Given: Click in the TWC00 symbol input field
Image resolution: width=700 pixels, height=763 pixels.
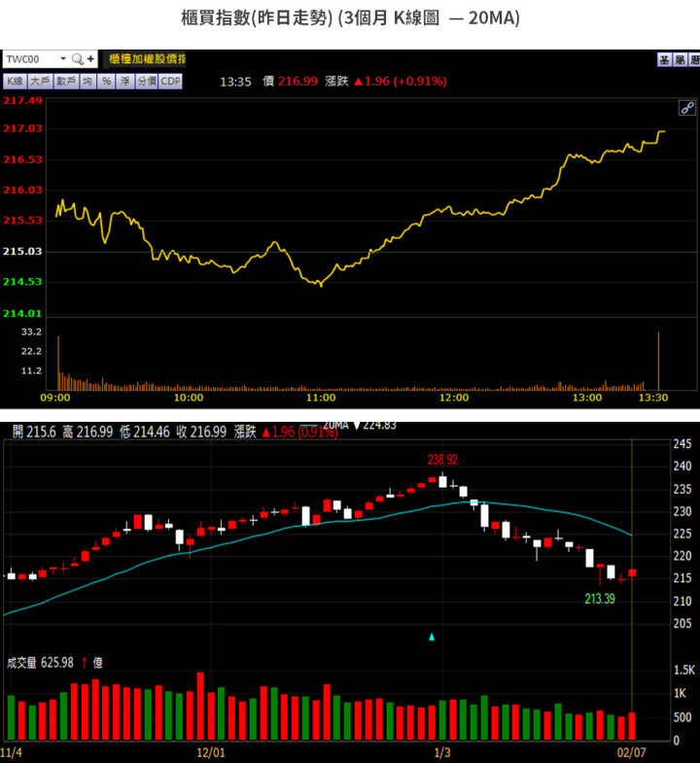Looking at the screenshot, I should coord(29,59).
